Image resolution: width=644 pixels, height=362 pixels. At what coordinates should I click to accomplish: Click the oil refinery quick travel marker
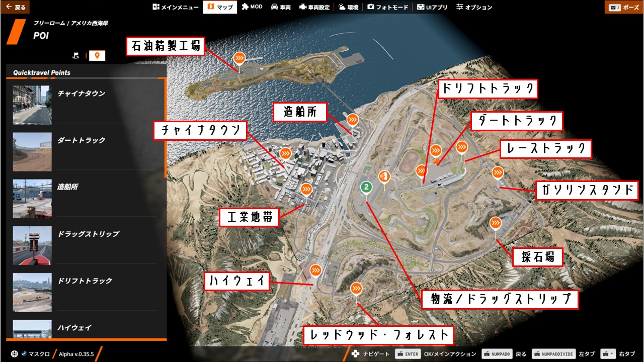tap(239, 58)
